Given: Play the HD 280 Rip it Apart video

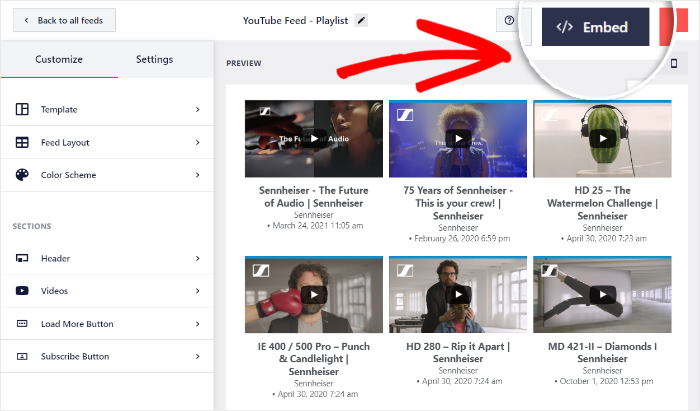Looking at the screenshot, I should point(457,295).
